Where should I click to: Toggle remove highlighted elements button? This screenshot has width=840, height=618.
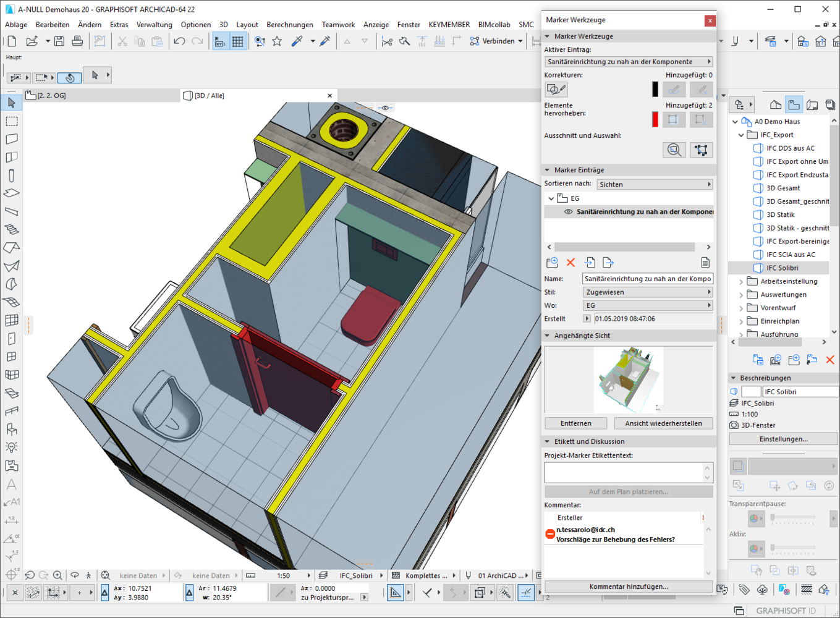[x=701, y=119]
